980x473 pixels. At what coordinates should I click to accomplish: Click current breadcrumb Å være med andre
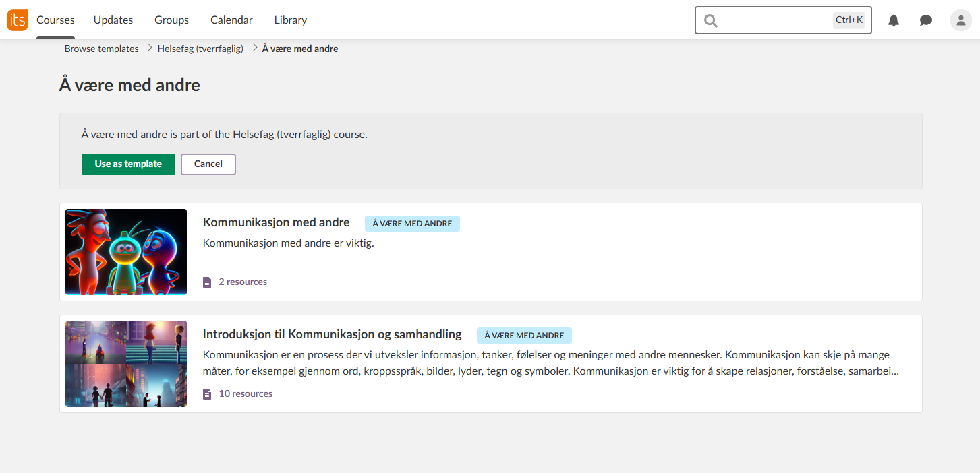point(300,49)
